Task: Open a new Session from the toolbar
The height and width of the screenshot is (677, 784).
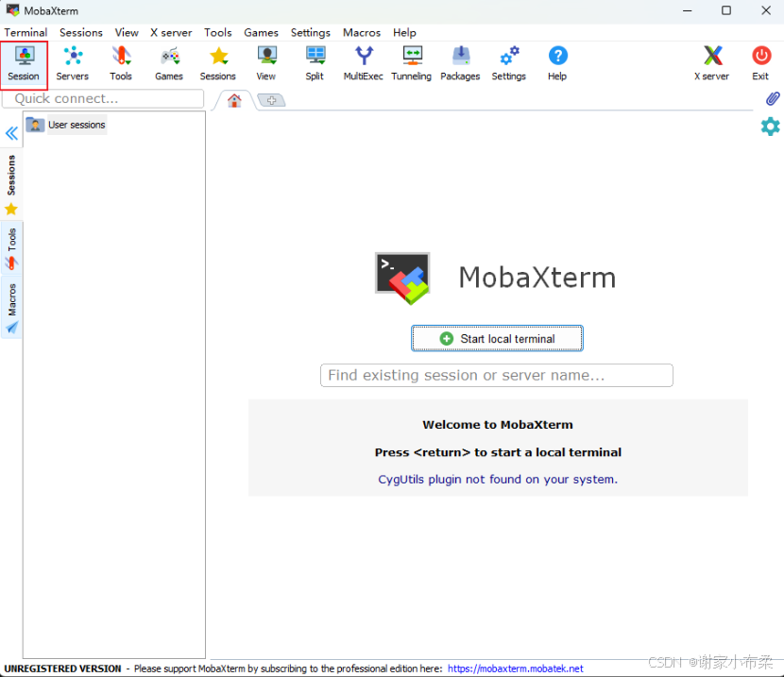Action: (24, 64)
